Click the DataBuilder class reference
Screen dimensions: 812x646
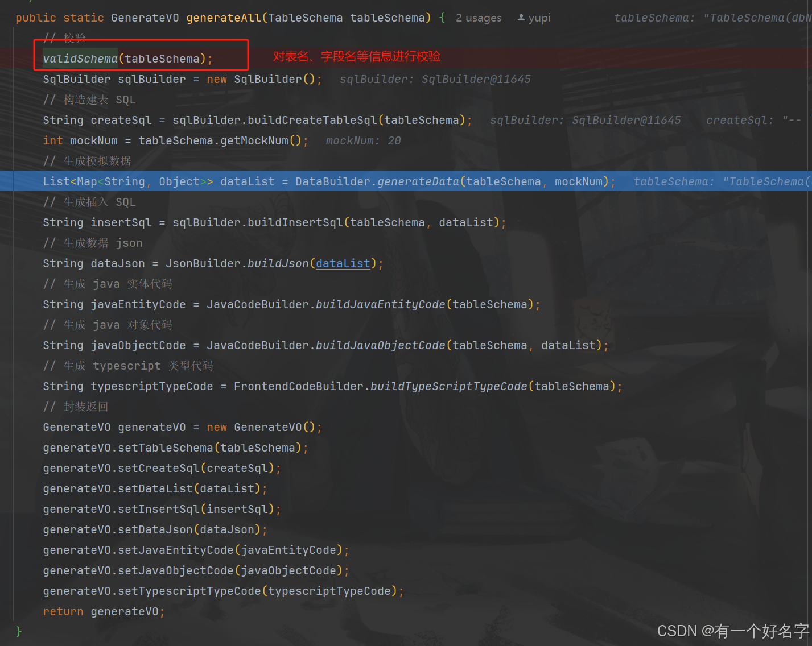[333, 181]
